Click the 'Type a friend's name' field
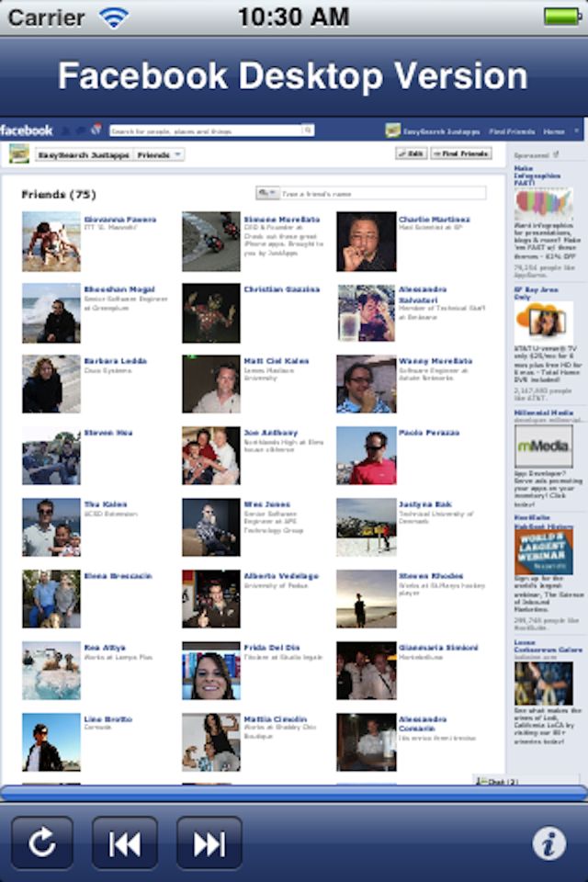The height and width of the screenshot is (882, 588). click(382, 194)
